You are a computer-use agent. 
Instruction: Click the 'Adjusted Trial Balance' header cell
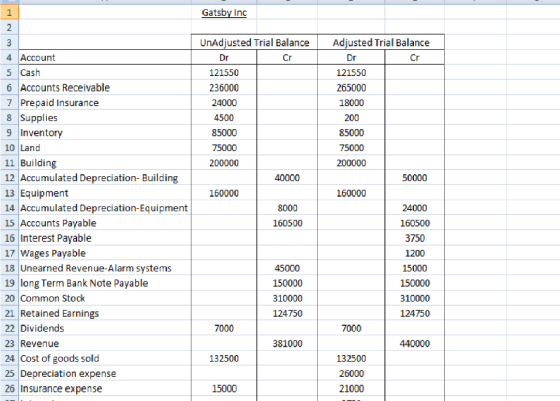381,42
